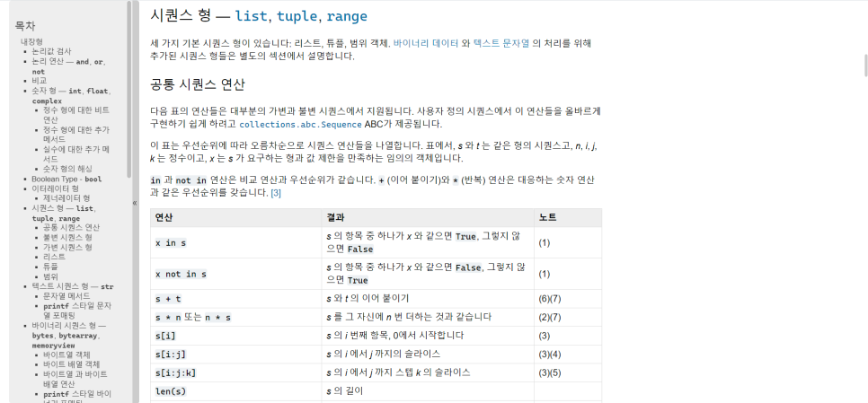Image resolution: width=868 pixels, height=403 pixels.
Task: Collapse the sidebar with the « button
Action: point(135,202)
